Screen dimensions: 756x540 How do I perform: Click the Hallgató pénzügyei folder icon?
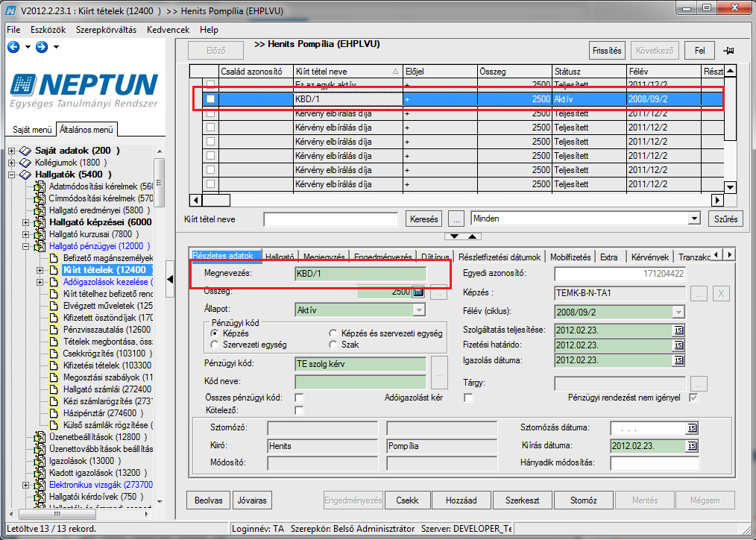[40, 246]
